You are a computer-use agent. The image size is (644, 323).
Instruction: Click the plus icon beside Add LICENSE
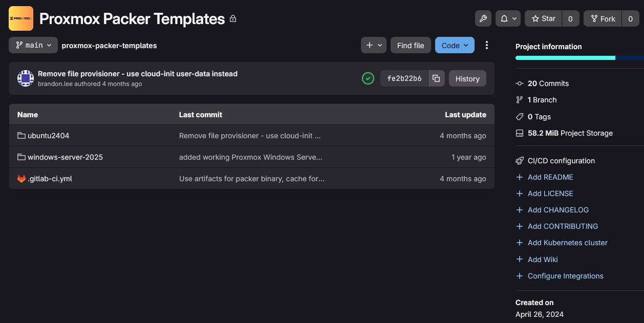(520, 193)
